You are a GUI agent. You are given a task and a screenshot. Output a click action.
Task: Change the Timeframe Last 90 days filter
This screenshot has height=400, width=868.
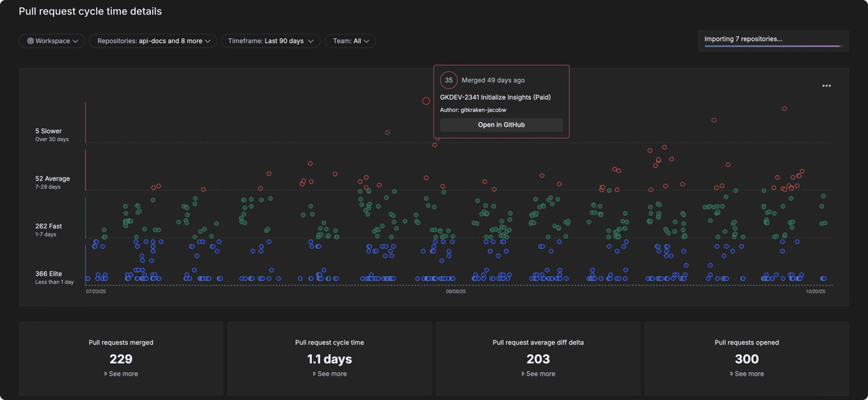[x=271, y=41]
